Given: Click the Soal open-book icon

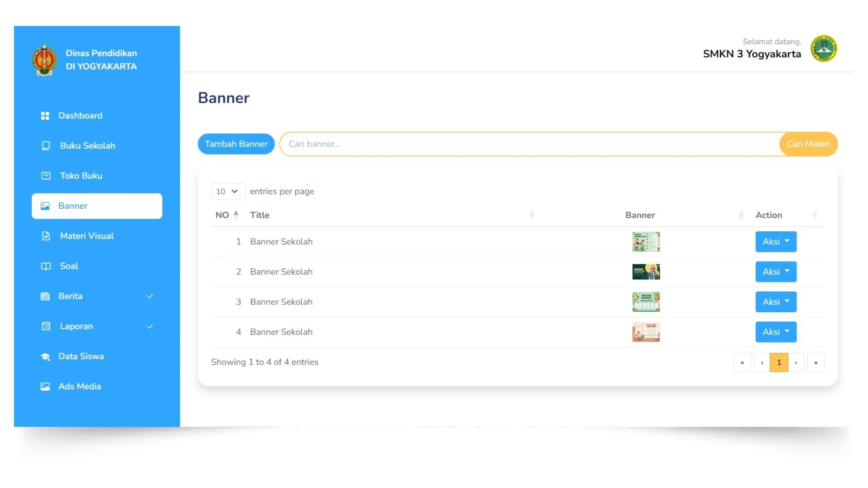Looking at the screenshot, I should 46,266.
